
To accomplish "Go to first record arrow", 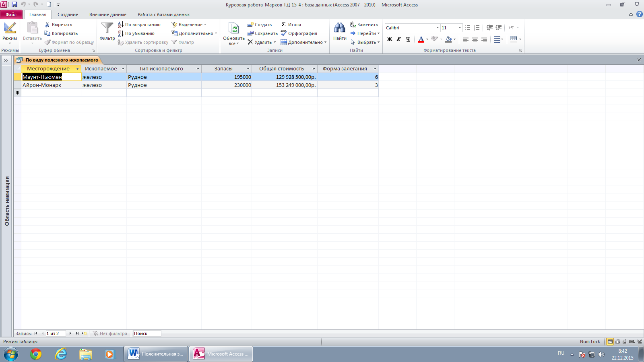I will [36, 333].
